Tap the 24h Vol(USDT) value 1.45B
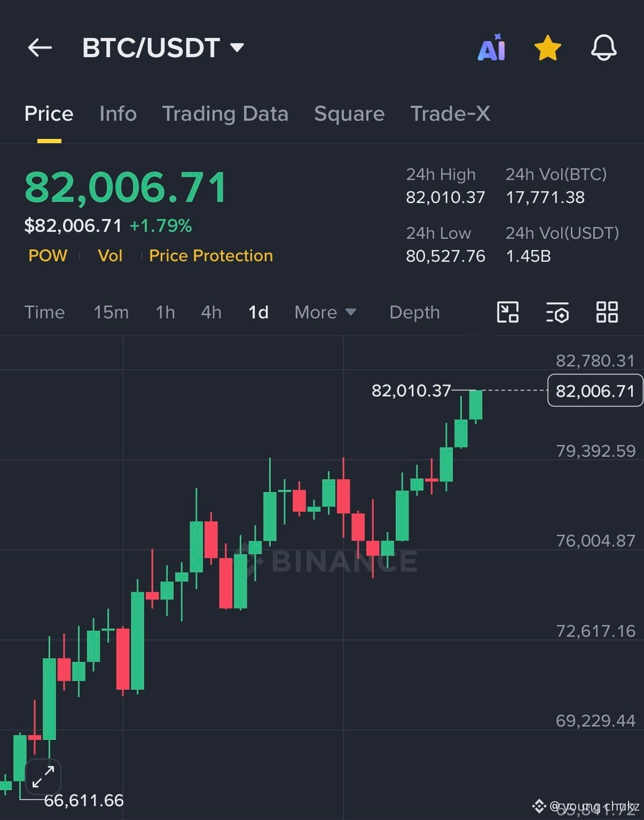The height and width of the screenshot is (820, 644). click(x=528, y=256)
